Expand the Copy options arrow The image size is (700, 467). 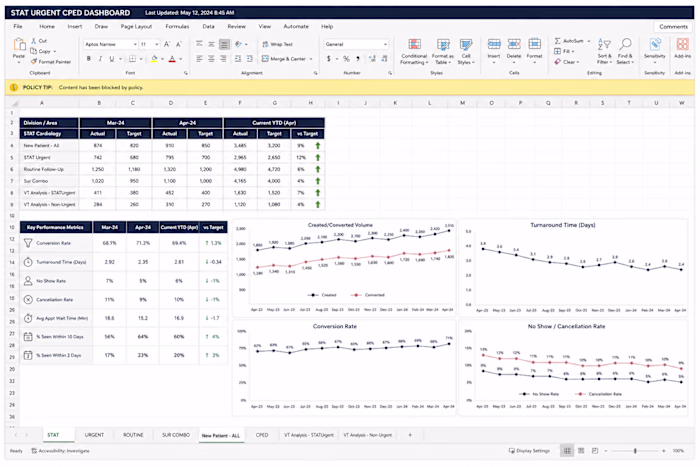(54, 51)
